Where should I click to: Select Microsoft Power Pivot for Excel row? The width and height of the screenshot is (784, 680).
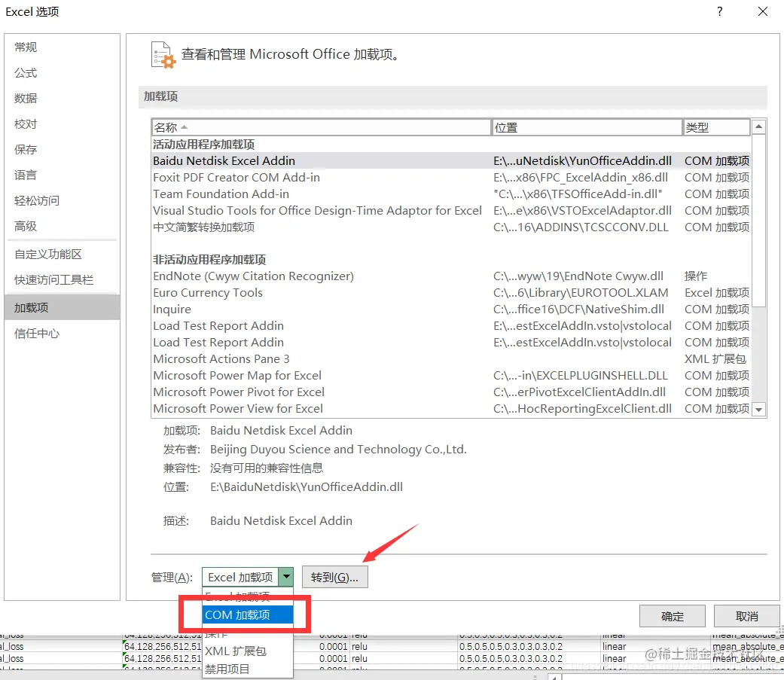pyautogui.click(x=451, y=392)
